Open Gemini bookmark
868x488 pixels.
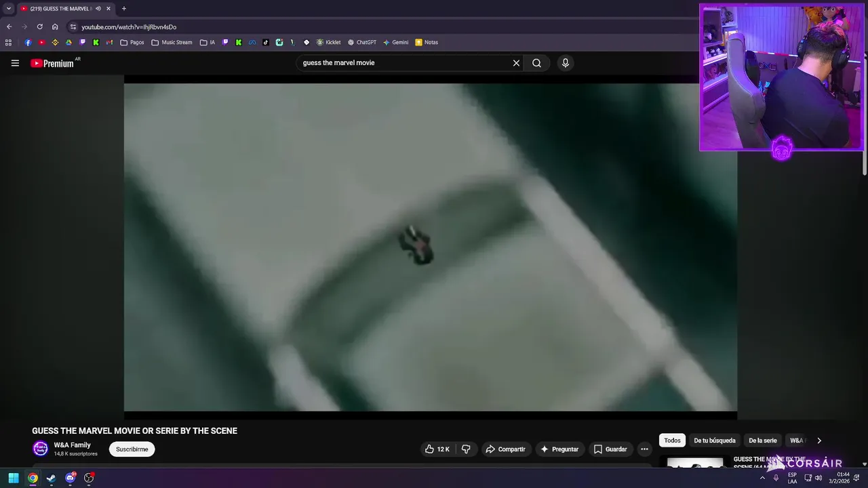click(x=395, y=42)
